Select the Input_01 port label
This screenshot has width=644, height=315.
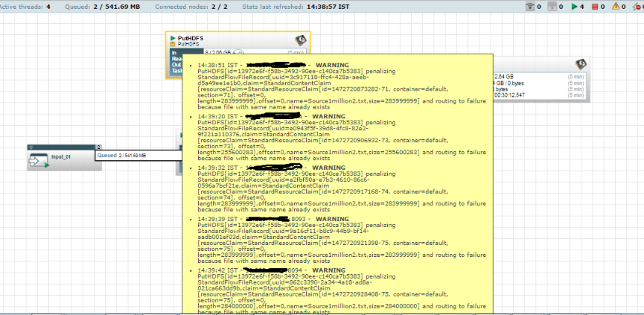pos(61,157)
